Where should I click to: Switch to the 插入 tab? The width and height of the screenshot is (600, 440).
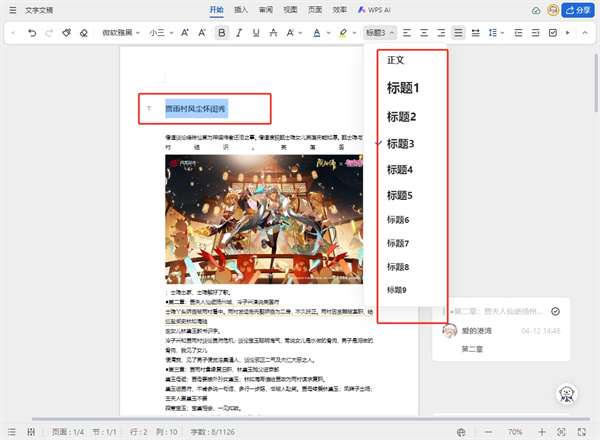[x=241, y=10]
